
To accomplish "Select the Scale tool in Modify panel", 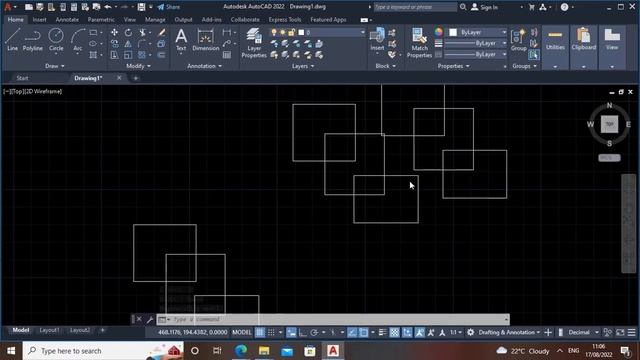I will coord(128,55).
